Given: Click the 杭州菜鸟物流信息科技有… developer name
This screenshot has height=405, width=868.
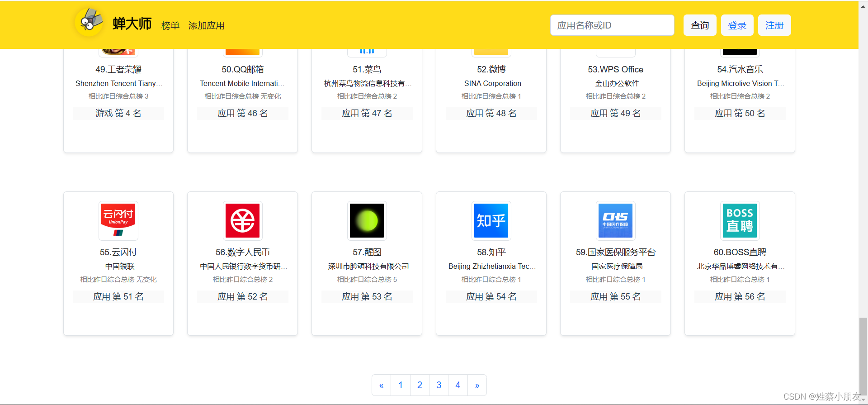Looking at the screenshot, I should (368, 83).
